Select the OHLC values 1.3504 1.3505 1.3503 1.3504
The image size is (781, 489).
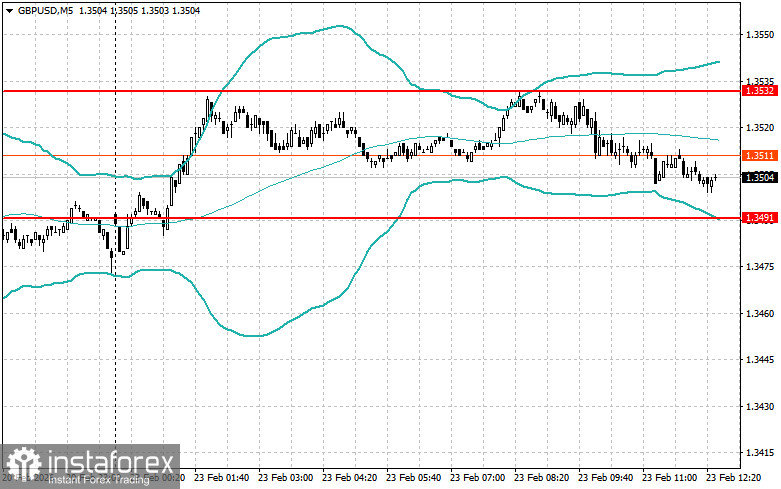coord(139,10)
